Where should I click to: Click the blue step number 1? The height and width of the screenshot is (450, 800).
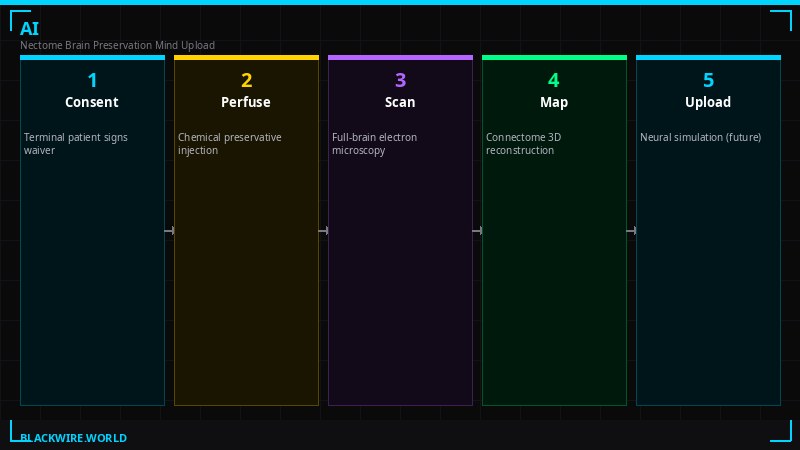click(x=92, y=81)
